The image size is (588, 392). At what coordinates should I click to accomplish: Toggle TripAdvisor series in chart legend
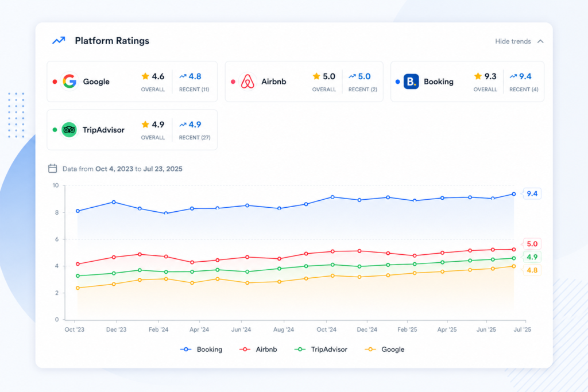click(x=321, y=350)
